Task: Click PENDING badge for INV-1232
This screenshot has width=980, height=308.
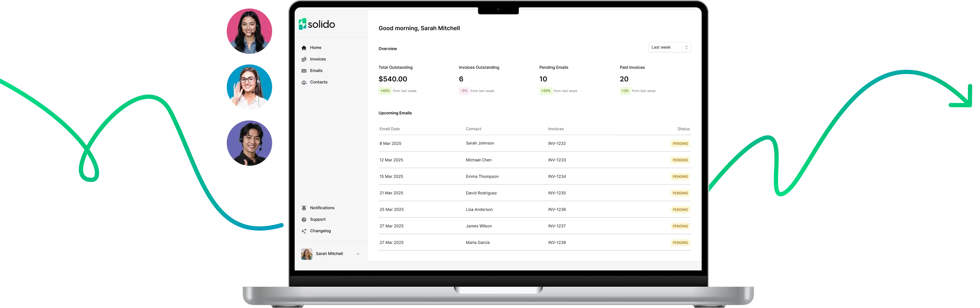Action: (680, 143)
